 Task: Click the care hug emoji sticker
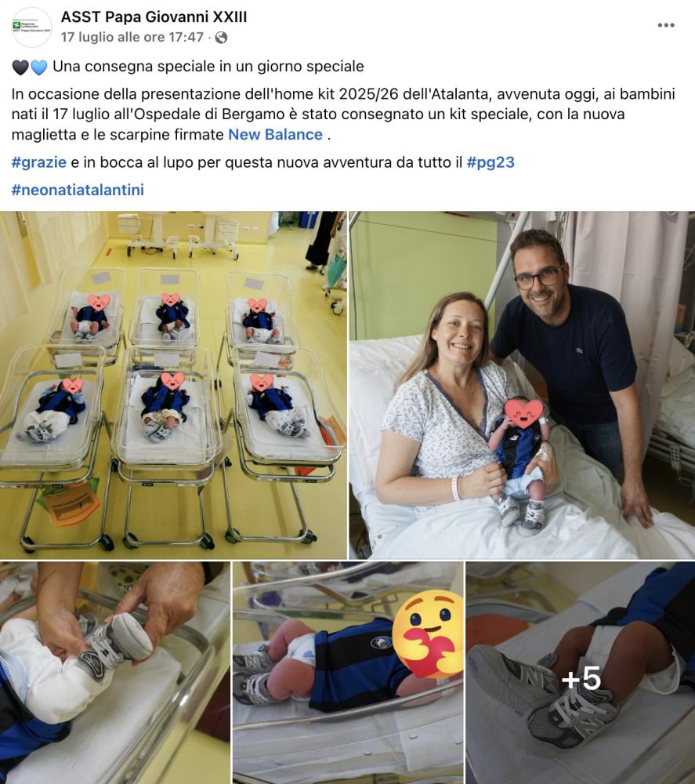tap(429, 633)
